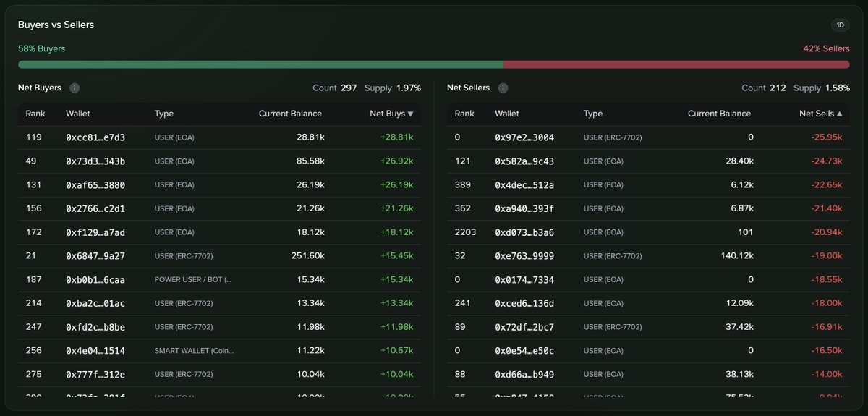Open wallet 0xba2c…01ac
Screen dimensions: 868x416
pyautogui.click(x=95, y=304)
